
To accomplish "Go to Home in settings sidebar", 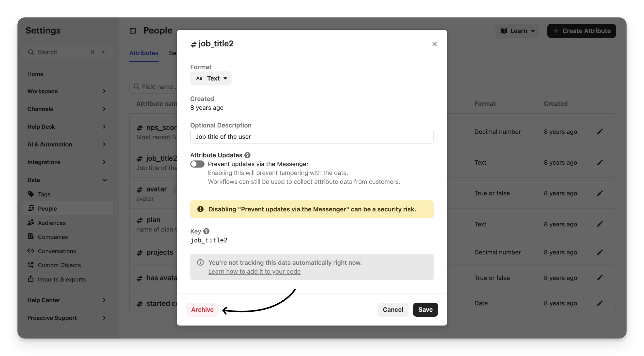I will tap(35, 74).
